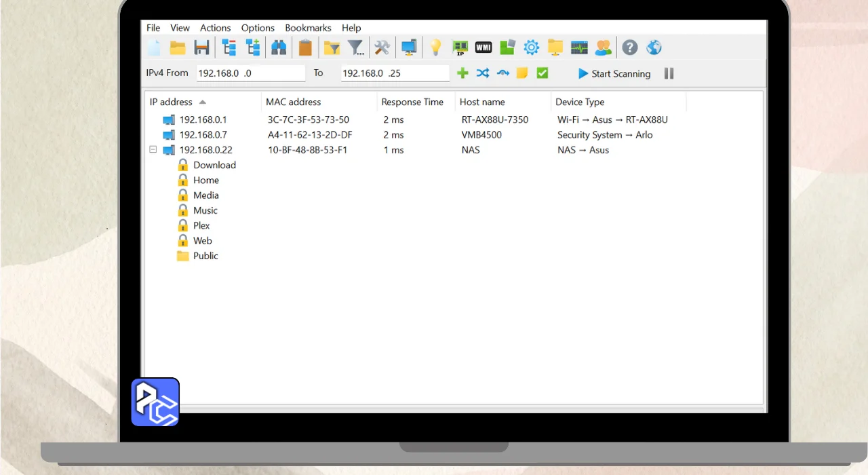
Task: Click the yellow sticky note icon
Action: pyautogui.click(x=522, y=73)
